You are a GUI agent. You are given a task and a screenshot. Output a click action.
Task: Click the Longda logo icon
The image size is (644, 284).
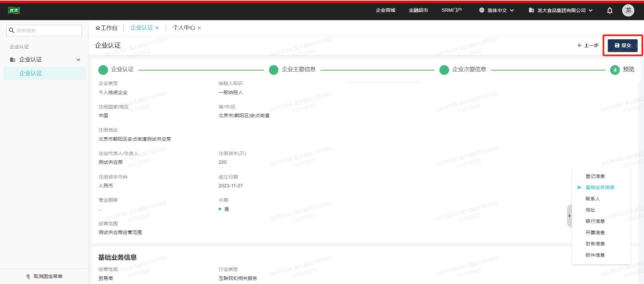(x=14, y=10)
